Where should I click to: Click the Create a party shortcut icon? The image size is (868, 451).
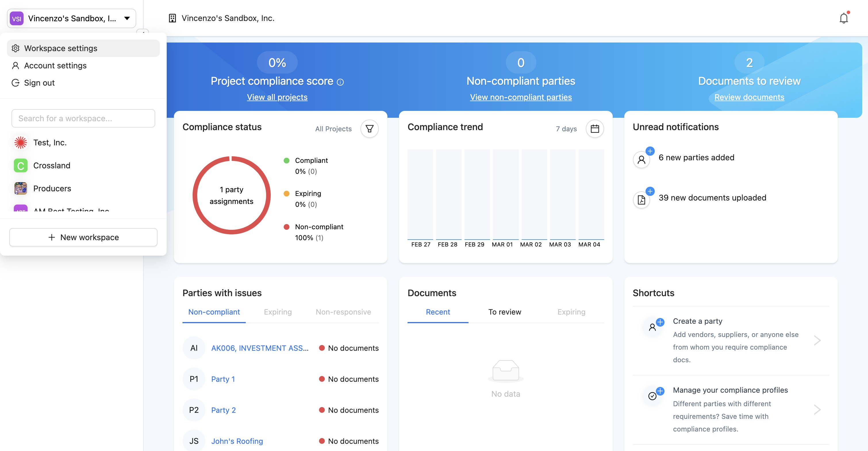pos(653,327)
